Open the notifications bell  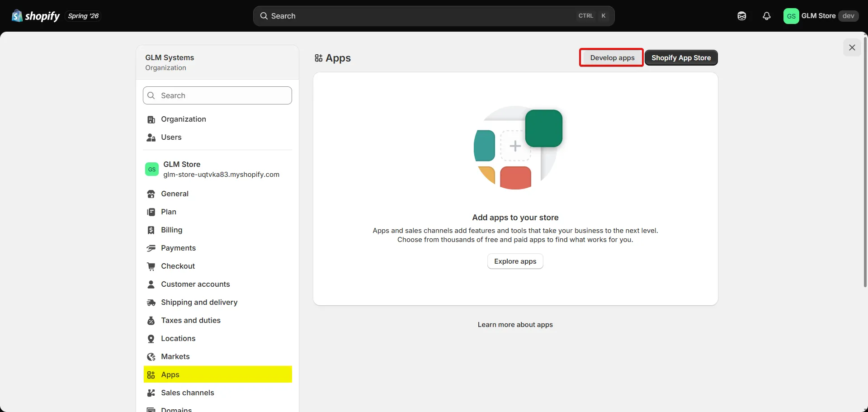pyautogui.click(x=767, y=16)
